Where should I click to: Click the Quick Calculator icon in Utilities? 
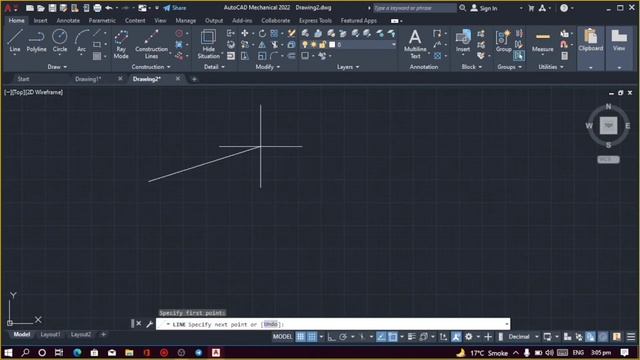[x=564, y=56]
